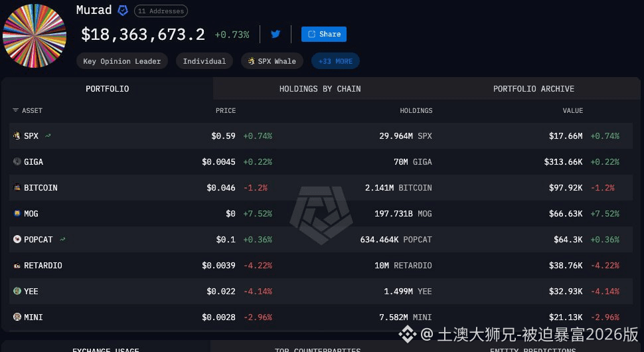
Task: Click the filter icon beside ASSET header
Action: point(16,110)
